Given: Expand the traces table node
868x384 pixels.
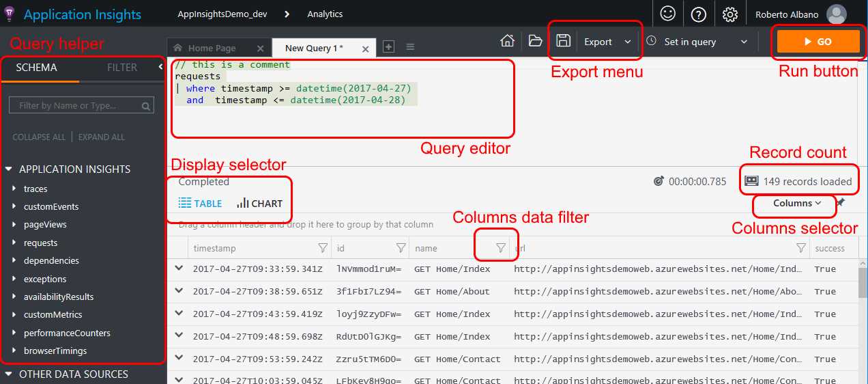Looking at the screenshot, I should pos(14,189).
